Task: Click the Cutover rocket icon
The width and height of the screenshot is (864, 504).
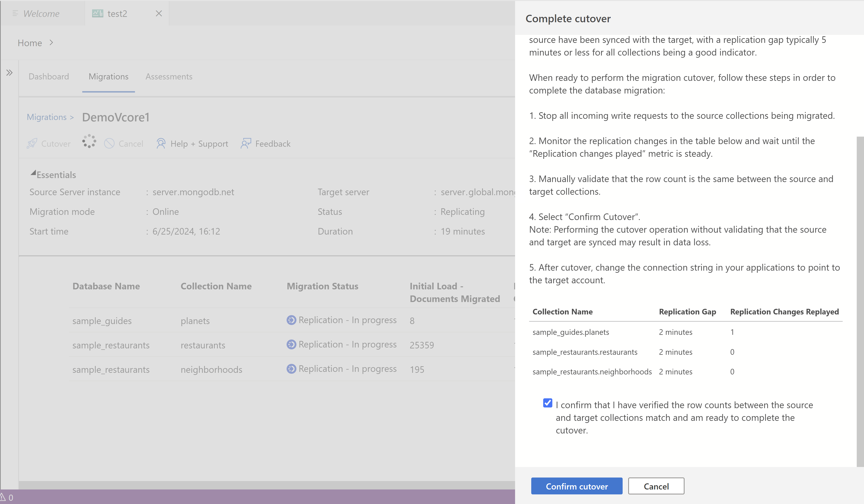Action: 32,143
